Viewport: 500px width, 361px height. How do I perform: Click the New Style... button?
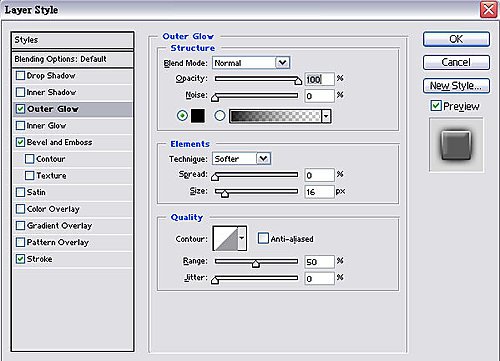click(456, 86)
